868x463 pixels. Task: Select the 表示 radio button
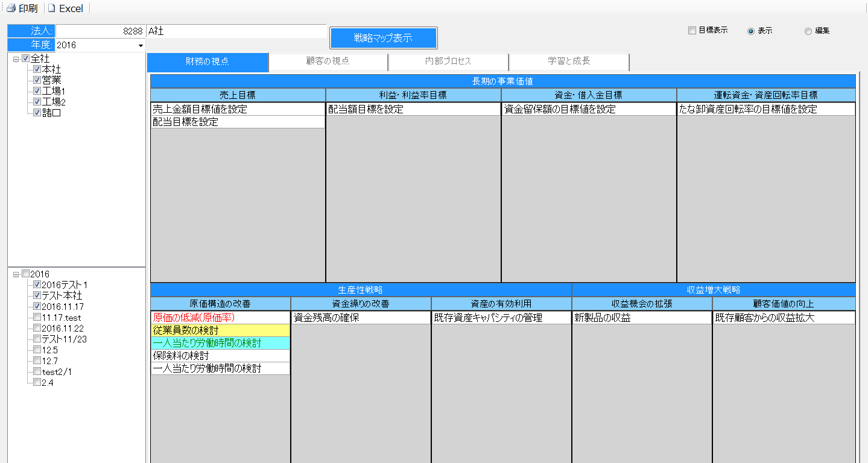(x=751, y=31)
